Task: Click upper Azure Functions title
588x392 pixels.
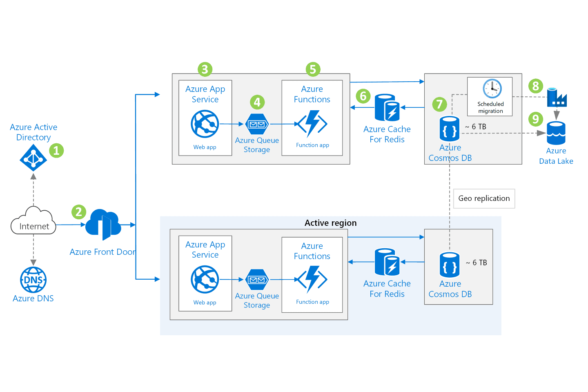Action: click(x=312, y=94)
